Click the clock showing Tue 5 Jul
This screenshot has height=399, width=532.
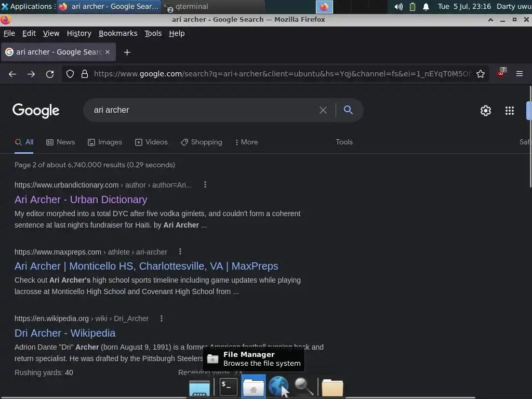point(464,6)
